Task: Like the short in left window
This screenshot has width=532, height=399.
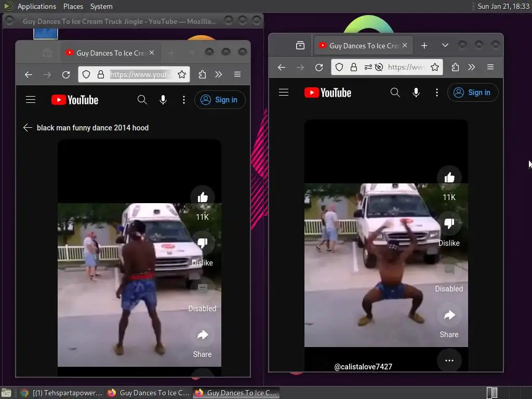Action: (x=203, y=197)
